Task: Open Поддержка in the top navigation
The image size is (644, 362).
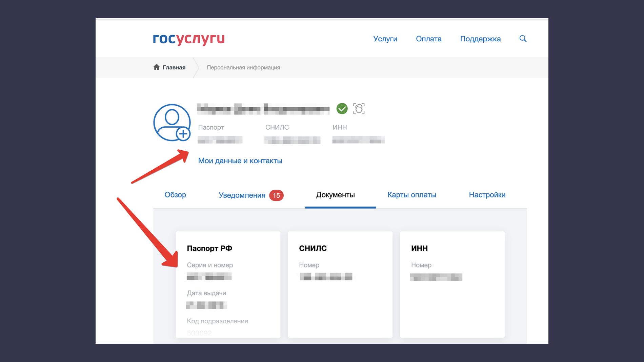Action: pos(480,39)
